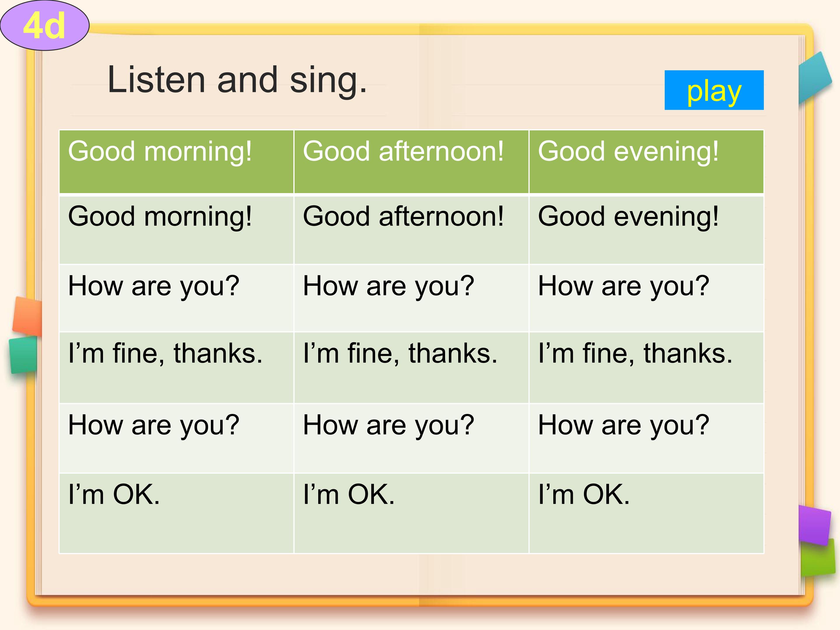The image size is (840, 630).
Task: Click I'm fine, thanks. in afternoon column
Action: tap(400, 353)
